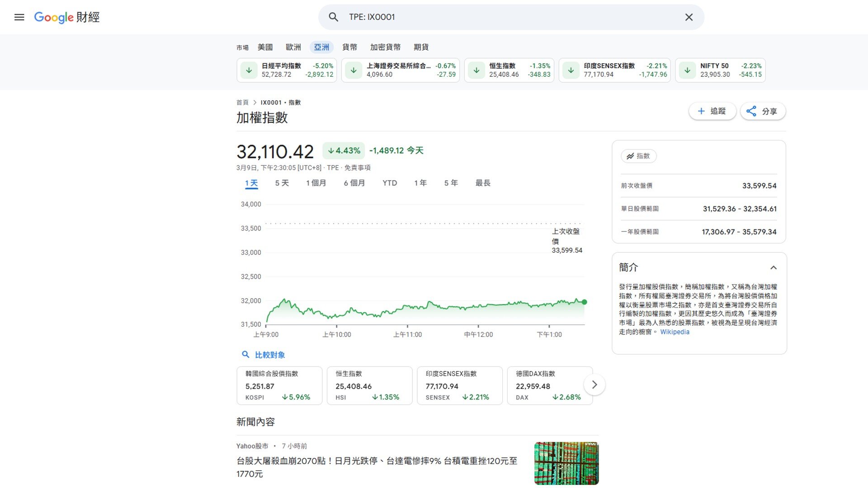Select the 韓國綜合股價指數 comparison card
868x488 pixels.
click(x=279, y=385)
